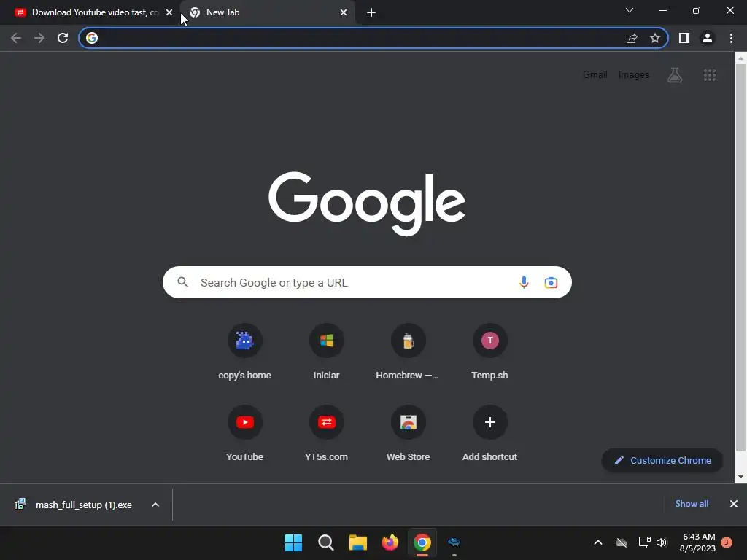This screenshot has width=747, height=560.
Task: Open the Google apps grid
Action: pyautogui.click(x=710, y=75)
